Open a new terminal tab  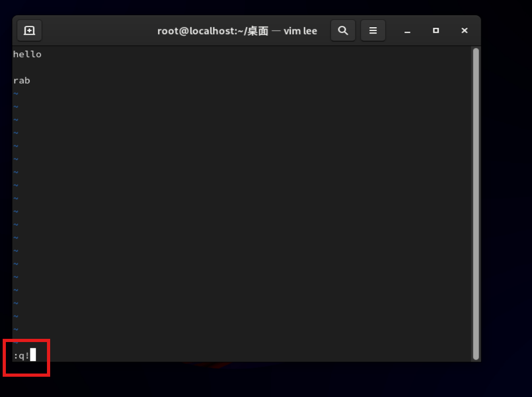pyautogui.click(x=29, y=30)
